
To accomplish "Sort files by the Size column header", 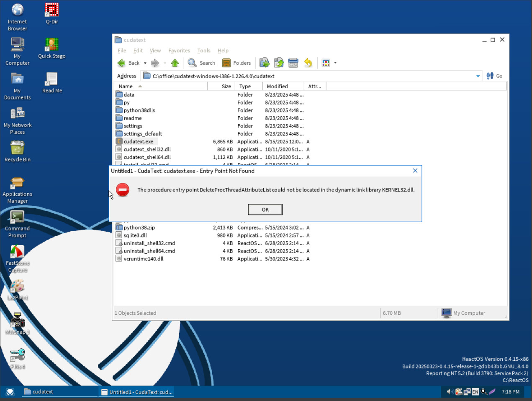I will click(221, 86).
